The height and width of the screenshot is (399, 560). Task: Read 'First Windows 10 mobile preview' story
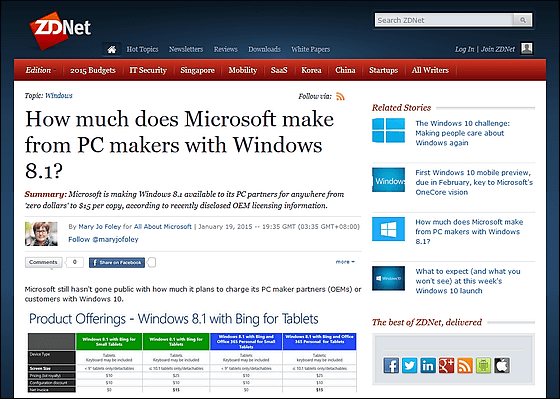pos(474,182)
